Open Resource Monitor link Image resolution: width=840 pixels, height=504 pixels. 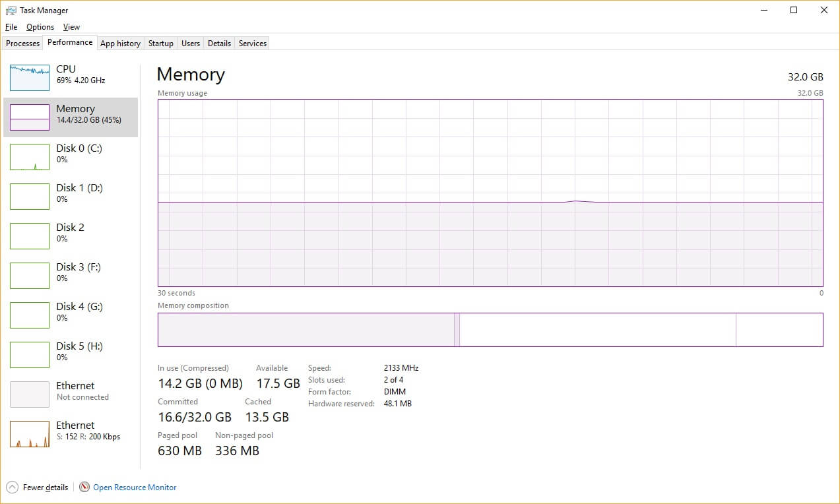135,488
